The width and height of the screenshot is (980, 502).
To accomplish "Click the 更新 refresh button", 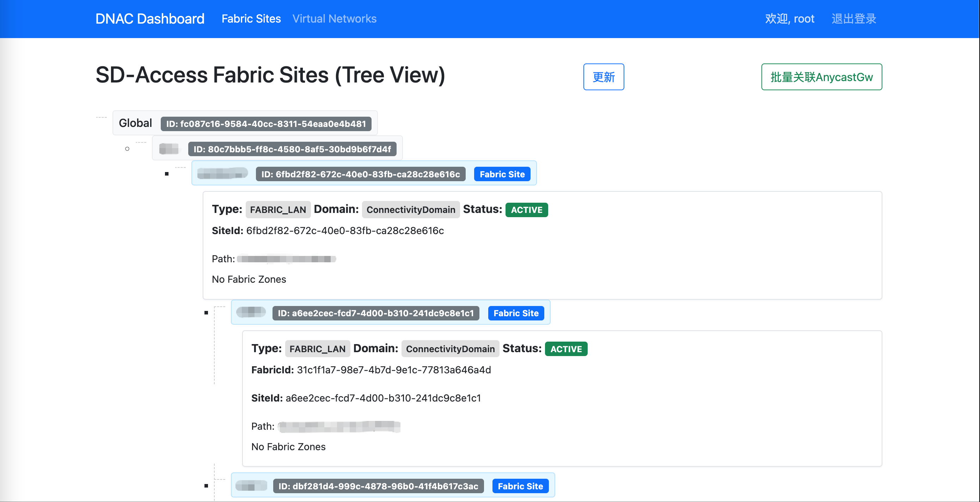I will click(x=604, y=77).
